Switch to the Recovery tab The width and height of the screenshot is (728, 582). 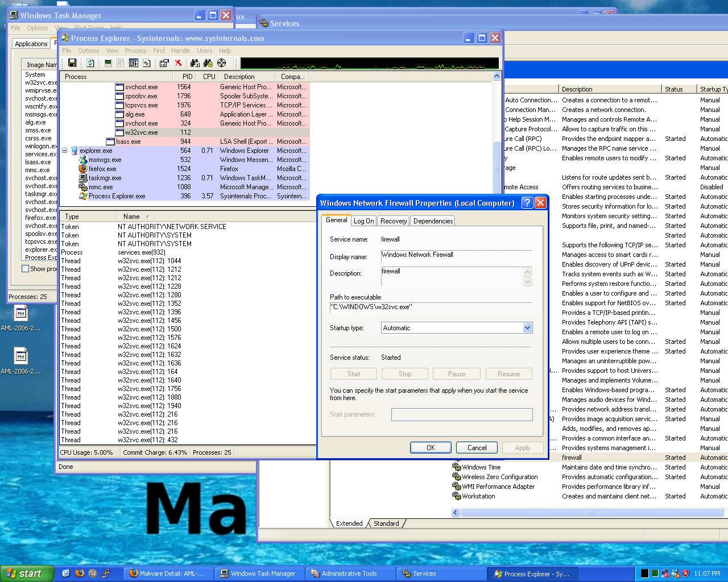click(x=394, y=221)
